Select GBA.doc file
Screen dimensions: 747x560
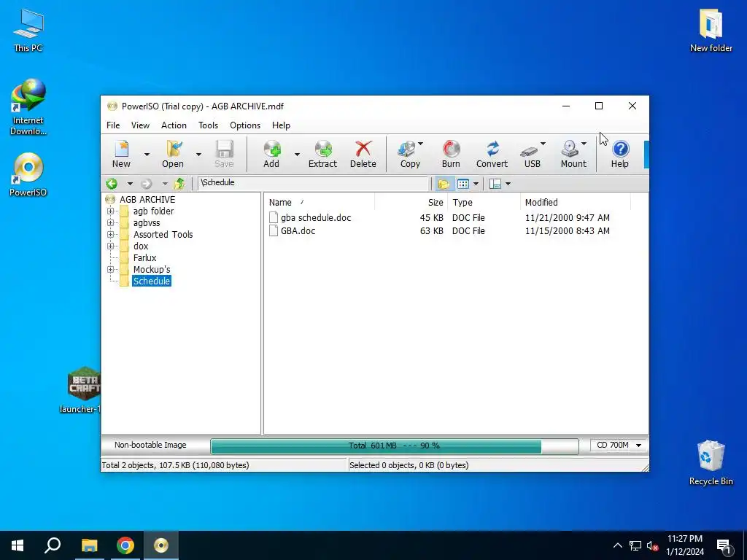coord(298,231)
